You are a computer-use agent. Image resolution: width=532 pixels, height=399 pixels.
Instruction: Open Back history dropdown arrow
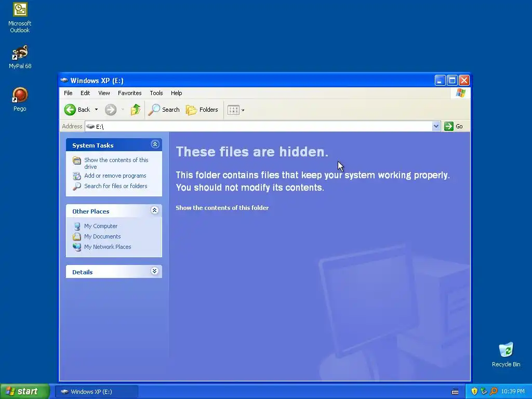pyautogui.click(x=96, y=110)
